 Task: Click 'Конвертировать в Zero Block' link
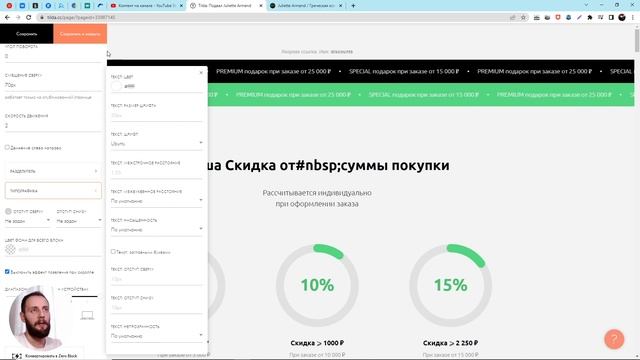51,356
